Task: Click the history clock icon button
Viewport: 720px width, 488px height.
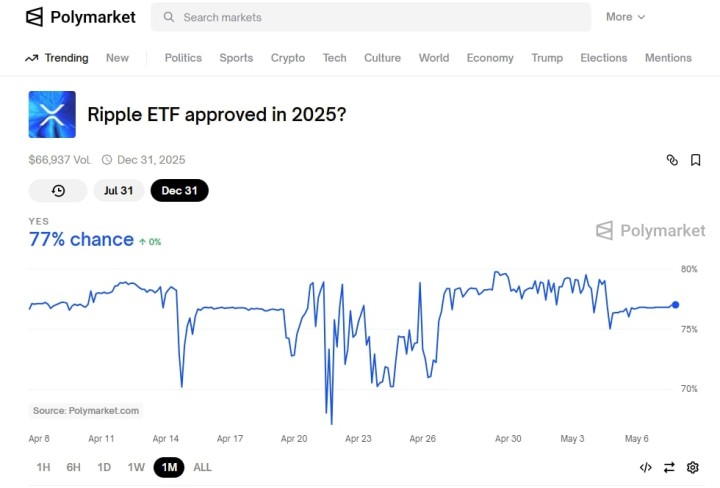Action: [58, 190]
